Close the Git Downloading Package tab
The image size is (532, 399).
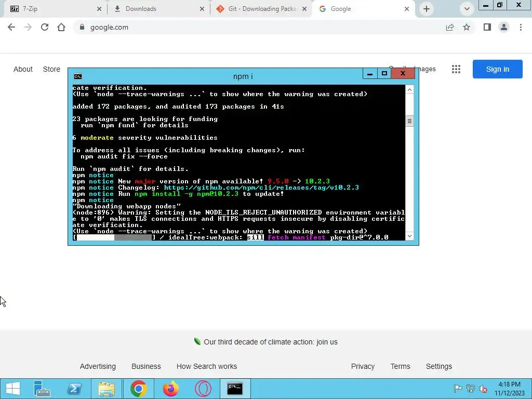pyautogui.click(x=304, y=9)
